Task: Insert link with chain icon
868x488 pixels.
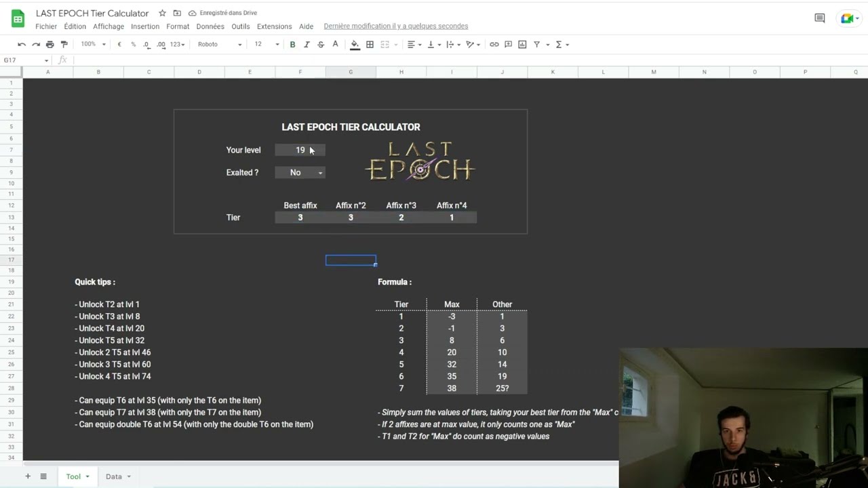Action: pos(494,44)
